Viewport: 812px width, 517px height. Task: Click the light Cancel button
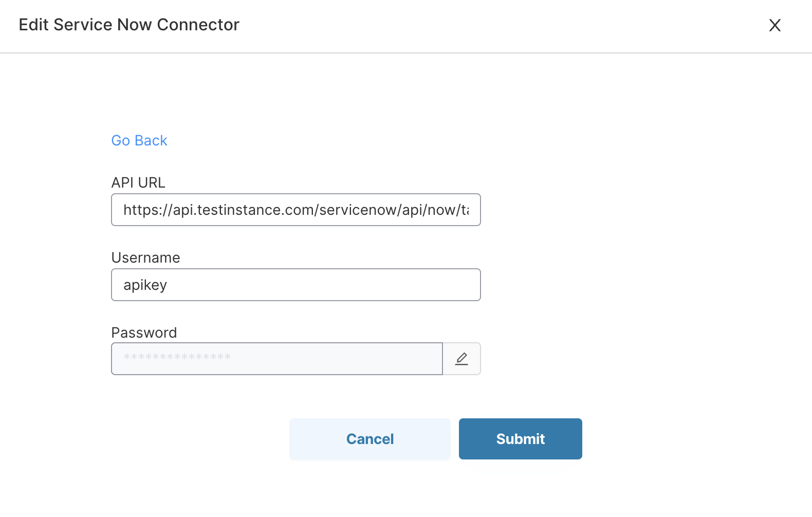(370, 439)
